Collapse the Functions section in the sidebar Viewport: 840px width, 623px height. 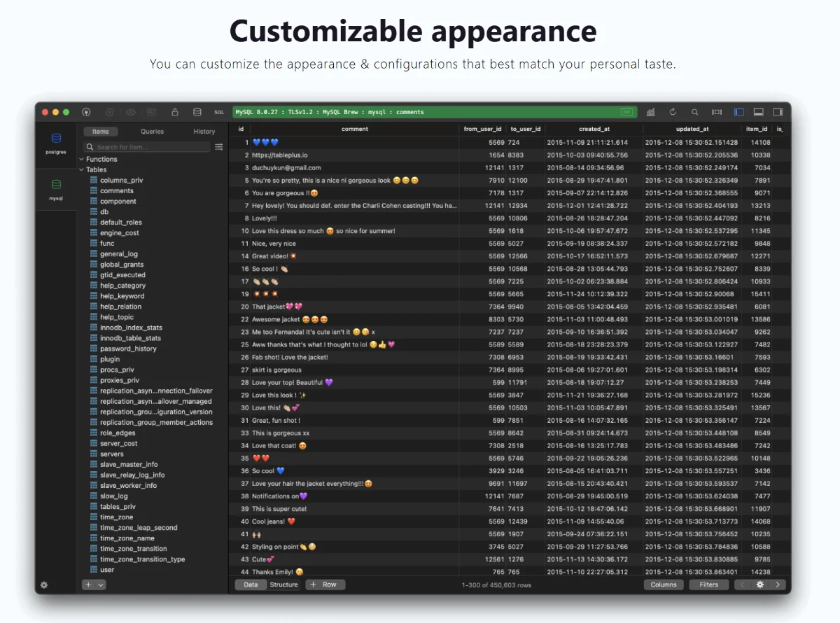(82, 159)
